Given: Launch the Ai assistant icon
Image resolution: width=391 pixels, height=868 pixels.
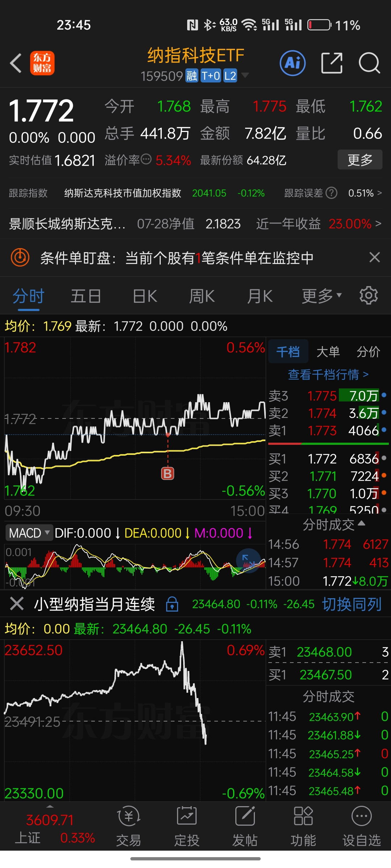Looking at the screenshot, I should click(293, 63).
